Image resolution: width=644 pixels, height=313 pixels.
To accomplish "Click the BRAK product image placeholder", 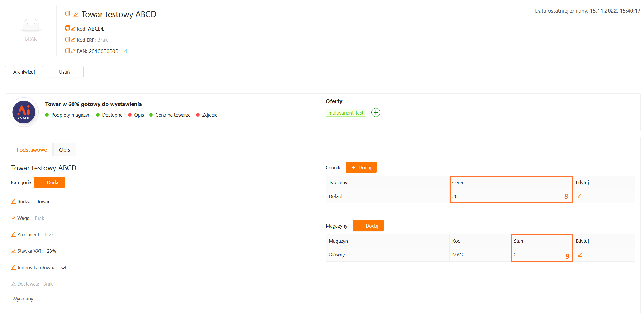I will (x=31, y=30).
